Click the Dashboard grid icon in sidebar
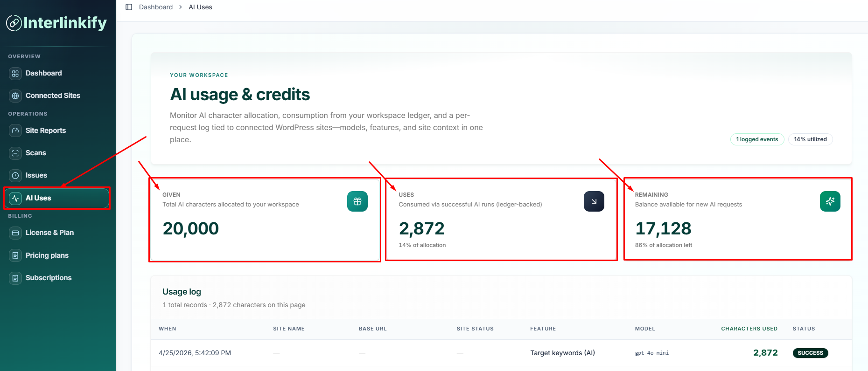 pos(15,73)
